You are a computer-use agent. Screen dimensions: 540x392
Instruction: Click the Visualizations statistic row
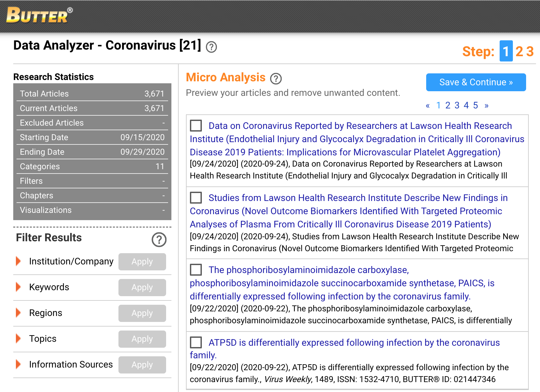(x=92, y=210)
